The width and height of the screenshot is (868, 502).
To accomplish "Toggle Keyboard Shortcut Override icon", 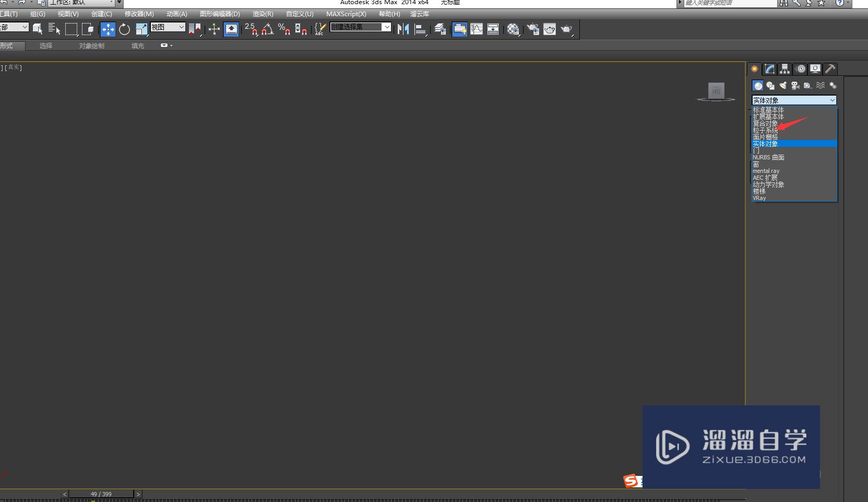I will (231, 29).
